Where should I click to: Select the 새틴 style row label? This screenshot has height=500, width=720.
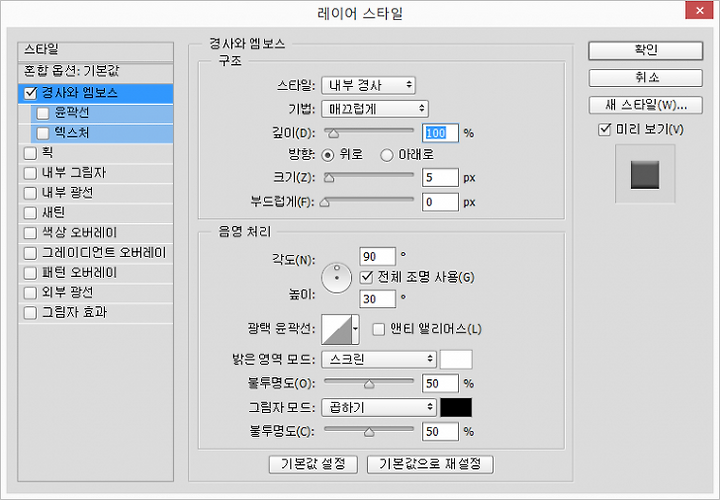click(x=54, y=213)
